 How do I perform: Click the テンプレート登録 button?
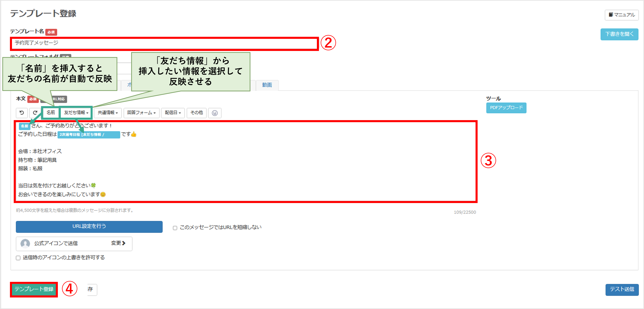pyautogui.click(x=34, y=289)
